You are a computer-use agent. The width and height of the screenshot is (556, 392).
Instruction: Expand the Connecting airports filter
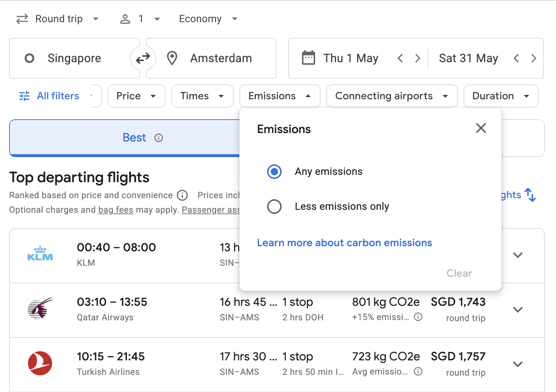392,96
